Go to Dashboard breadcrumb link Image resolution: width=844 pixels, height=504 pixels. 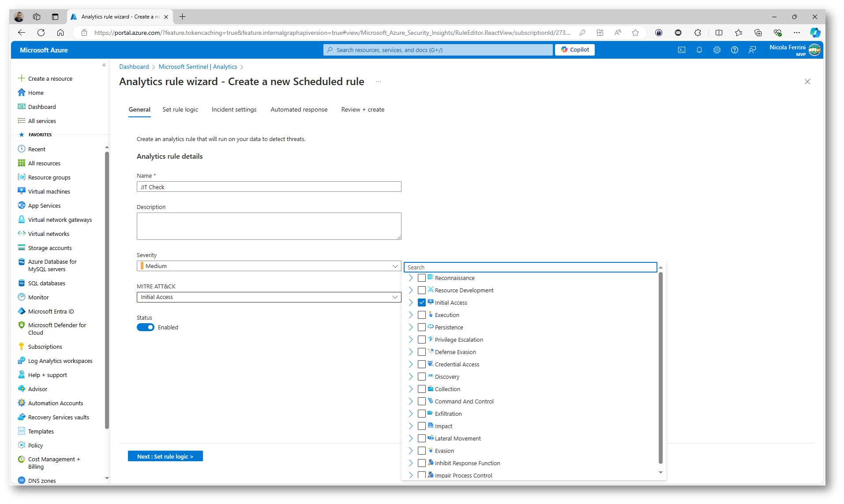click(134, 67)
